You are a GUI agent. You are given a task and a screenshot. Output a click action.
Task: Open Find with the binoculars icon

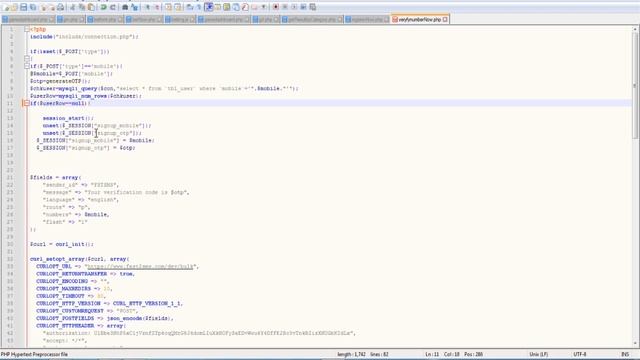click(x=125, y=7)
